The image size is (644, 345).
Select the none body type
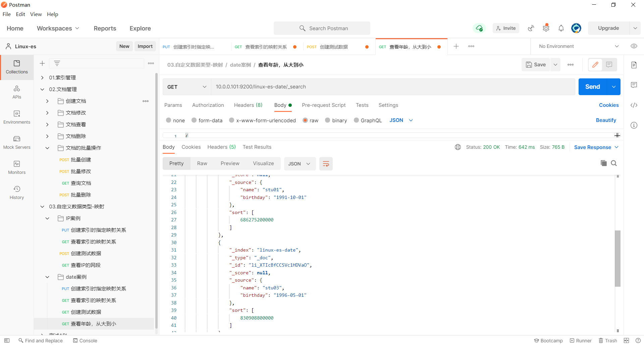point(169,120)
